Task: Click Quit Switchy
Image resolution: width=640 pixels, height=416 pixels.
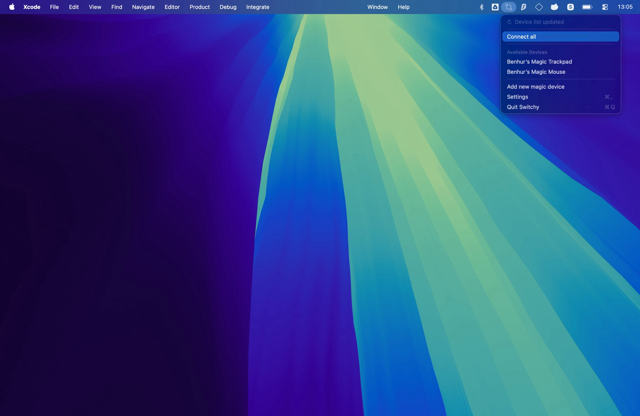Action: point(561,107)
